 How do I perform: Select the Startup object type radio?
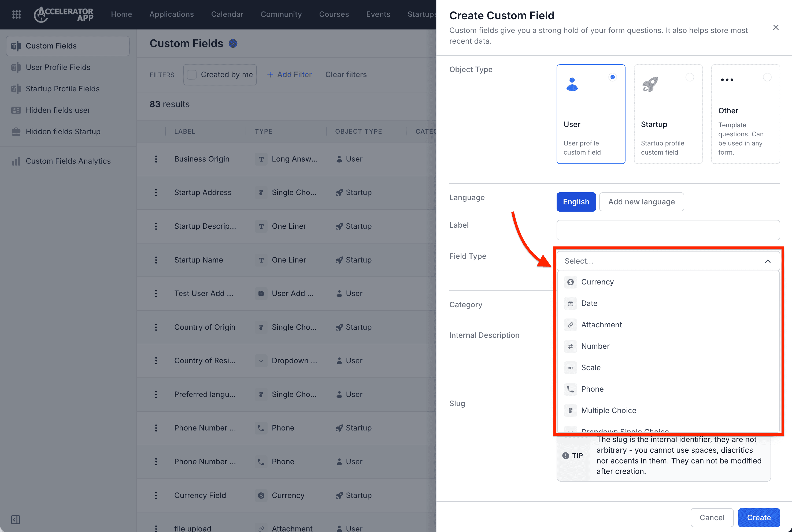[x=690, y=77]
